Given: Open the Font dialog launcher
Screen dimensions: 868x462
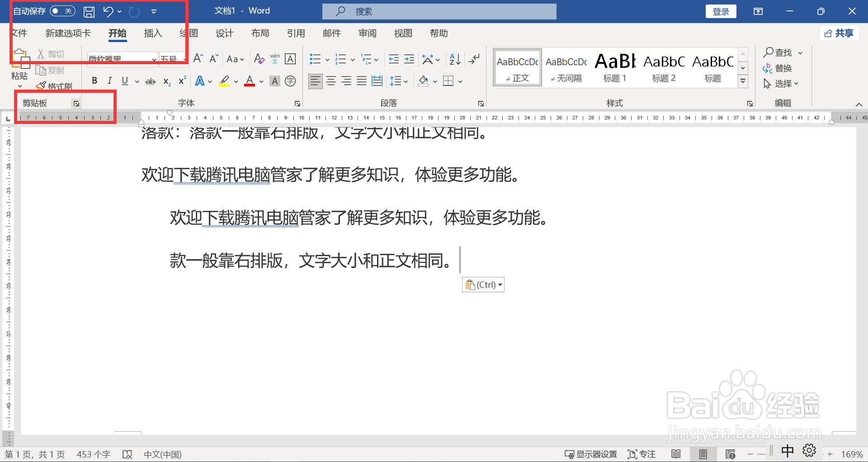Looking at the screenshot, I should [297, 104].
